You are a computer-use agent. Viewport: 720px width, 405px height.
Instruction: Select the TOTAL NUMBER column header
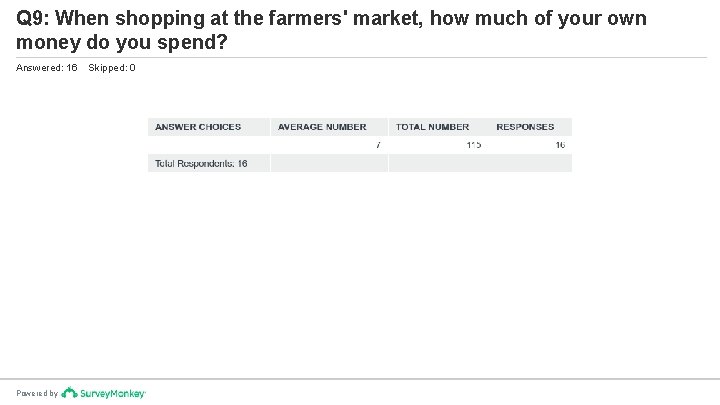click(x=432, y=127)
